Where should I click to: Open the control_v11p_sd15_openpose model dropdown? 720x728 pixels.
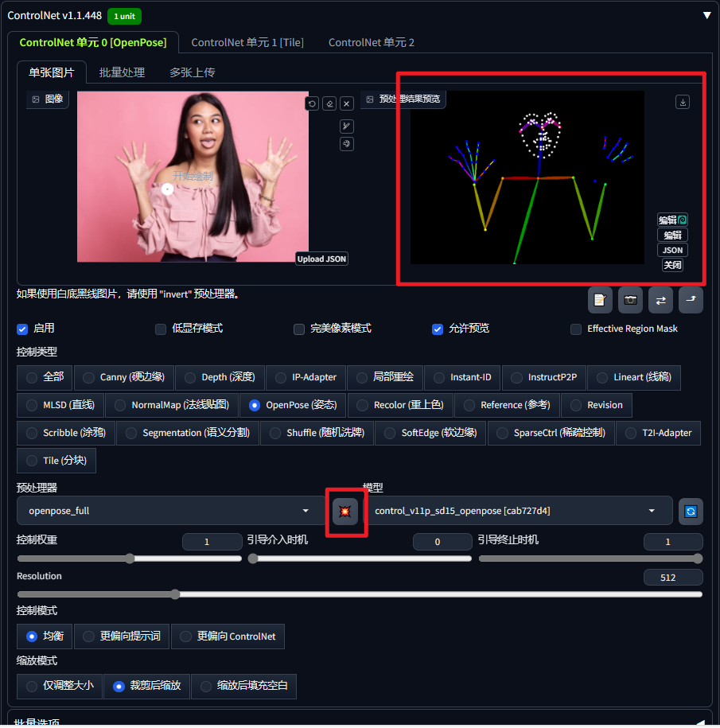[516, 511]
